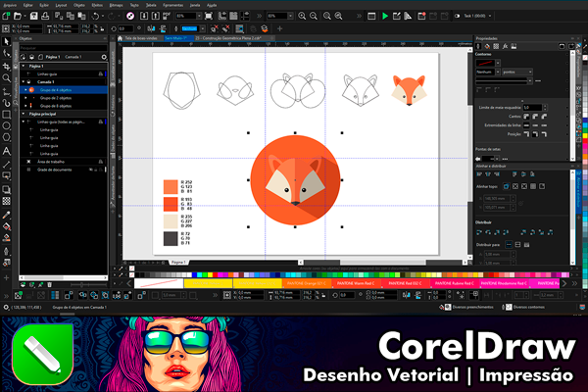Open the outline units 'pontos' dropdown

pyautogui.click(x=518, y=72)
